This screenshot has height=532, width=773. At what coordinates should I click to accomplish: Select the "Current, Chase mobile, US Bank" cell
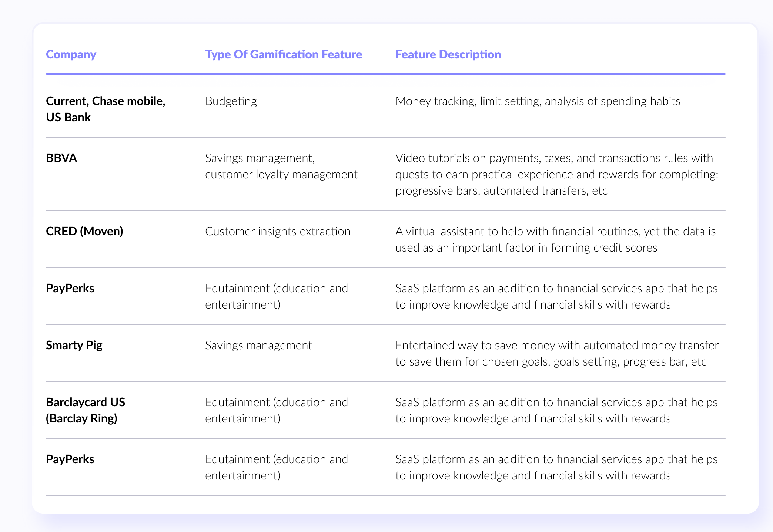tap(106, 109)
